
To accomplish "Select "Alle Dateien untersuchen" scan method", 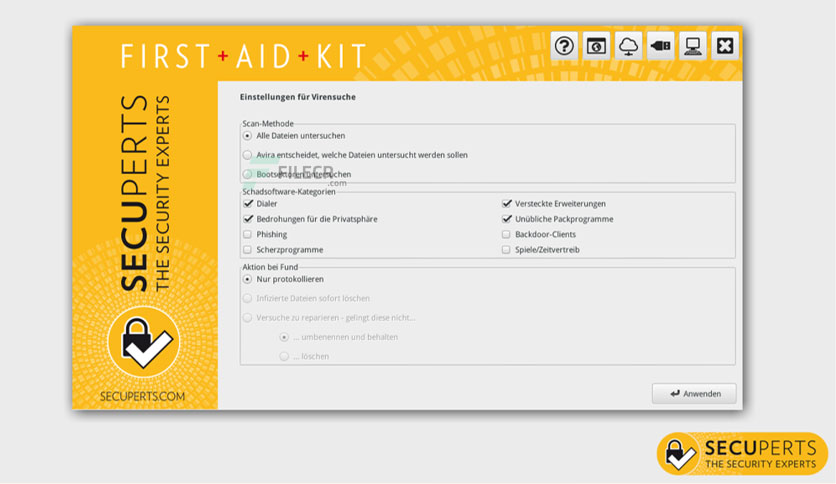I will pyautogui.click(x=247, y=136).
